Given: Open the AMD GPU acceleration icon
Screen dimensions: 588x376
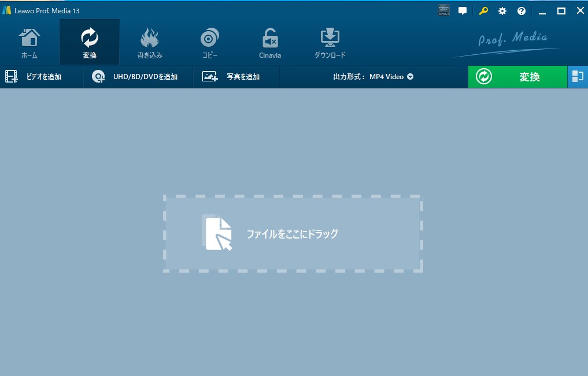Looking at the screenshot, I should point(443,10).
